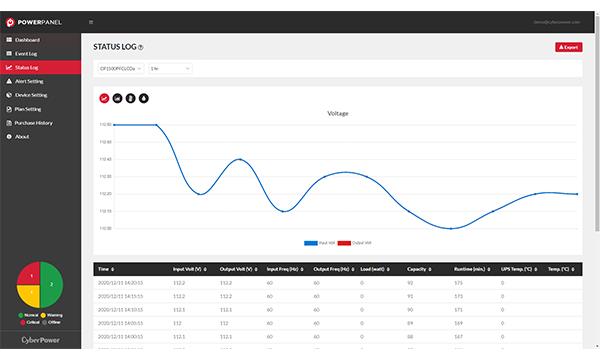The image size is (600, 360).
Task: Click the lowest data point on voltage line
Action: point(451,229)
